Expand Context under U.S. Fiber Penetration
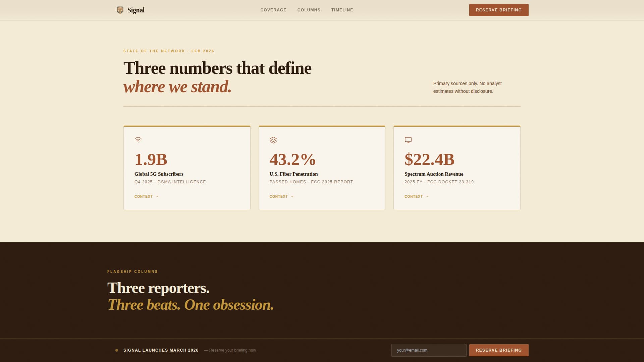 coord(282,196)
